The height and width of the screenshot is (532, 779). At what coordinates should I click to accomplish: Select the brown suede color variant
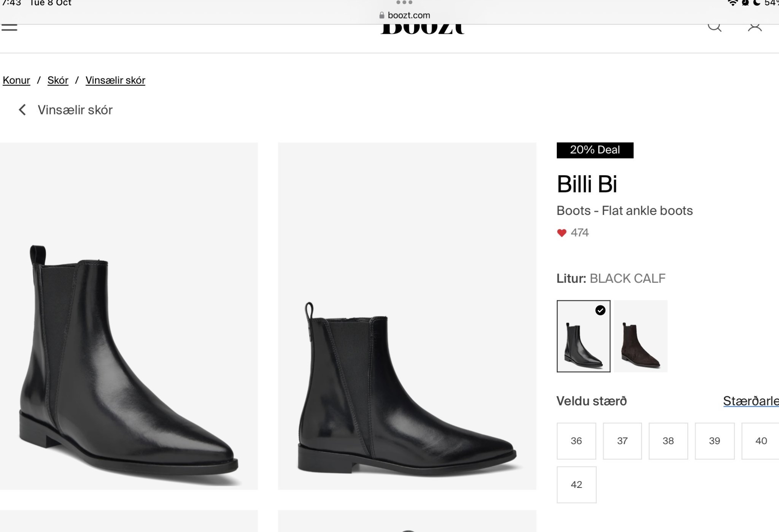[x=641, y=336]
